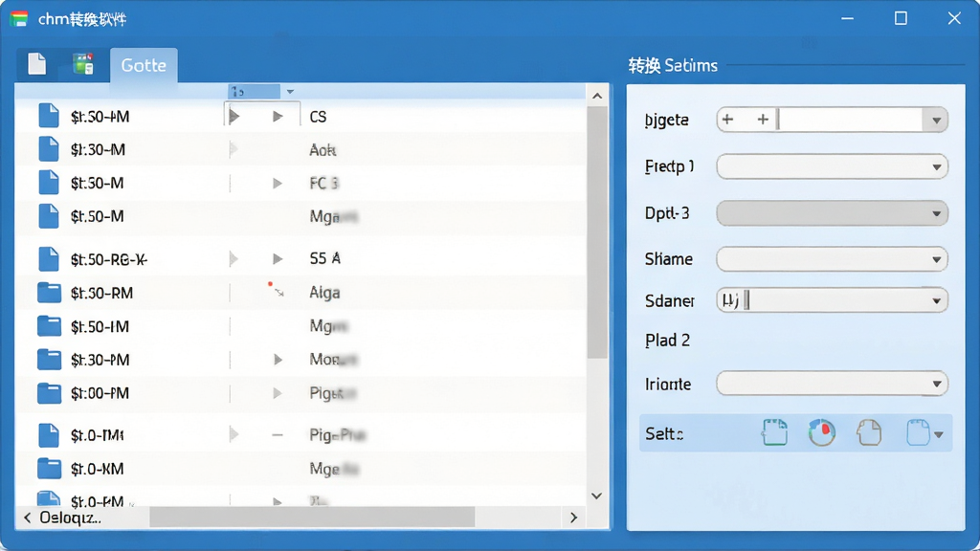Viewport: 980px width, 551px height.
Task: Expand the play arrow in CS row
Action: coord(278,117)
